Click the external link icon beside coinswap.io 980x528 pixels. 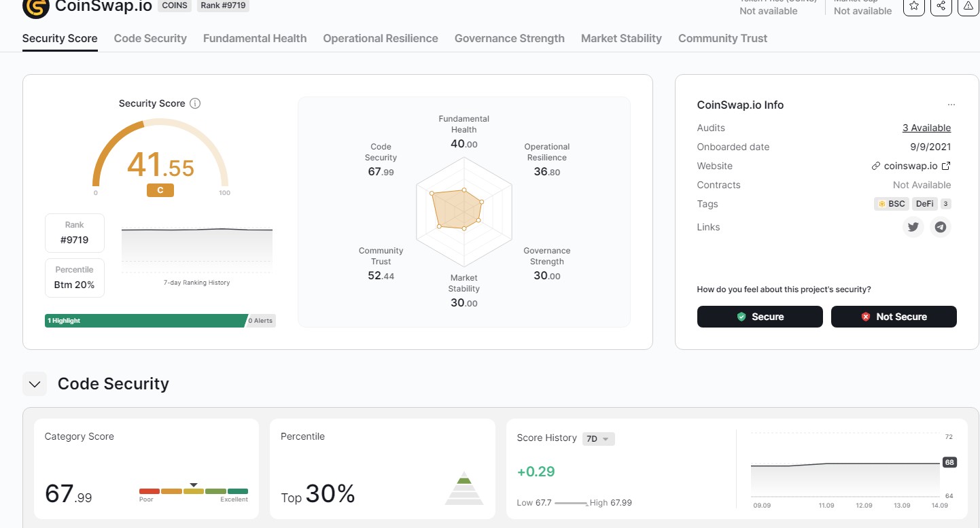point(945,166)
